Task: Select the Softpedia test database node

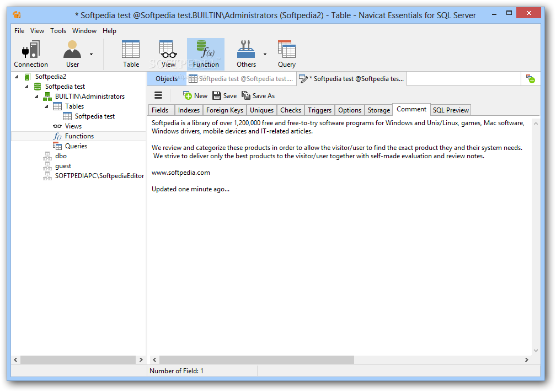Action: (x=65, y=87)
